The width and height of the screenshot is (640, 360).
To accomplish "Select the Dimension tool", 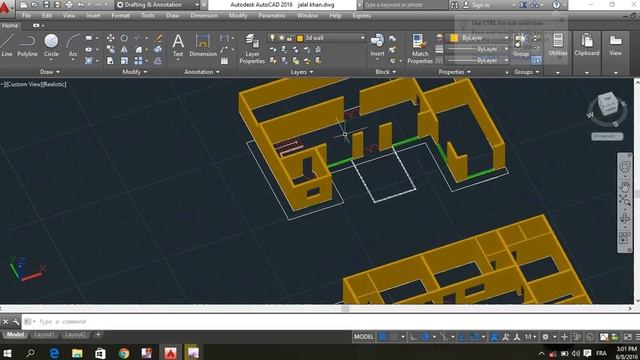I will point(203,45).
